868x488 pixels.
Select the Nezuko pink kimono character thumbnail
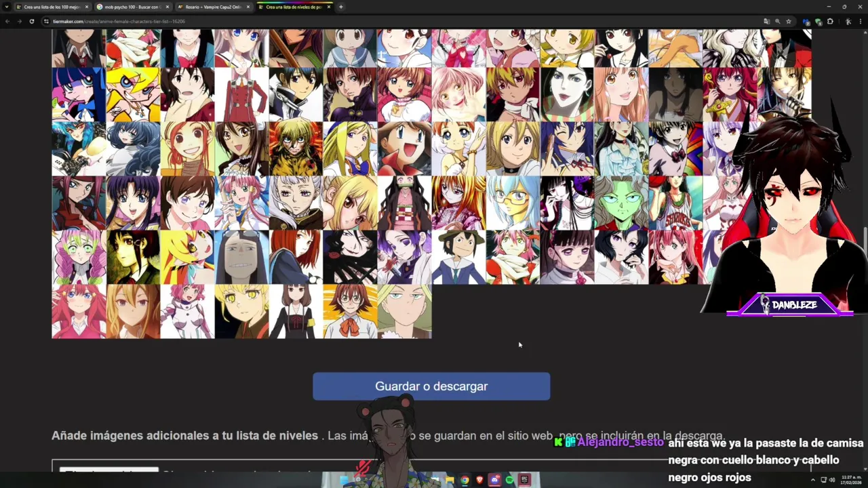[404, 203]
